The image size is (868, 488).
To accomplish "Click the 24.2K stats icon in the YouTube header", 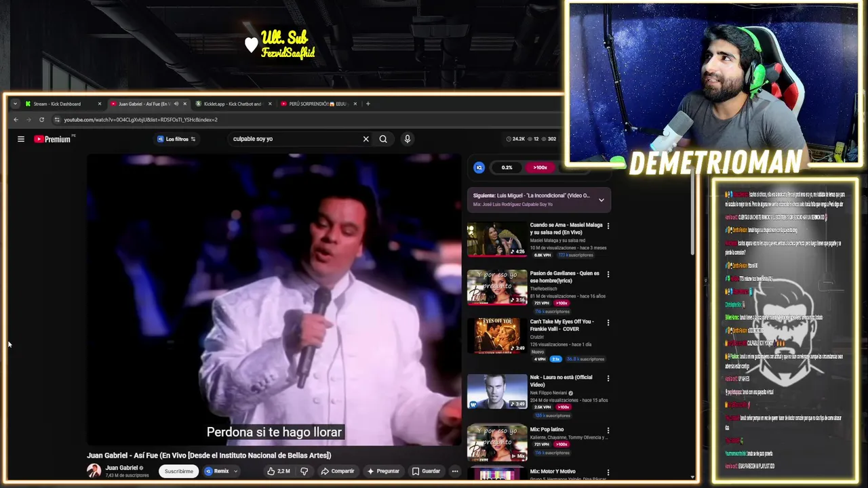I will coord(516,139).
